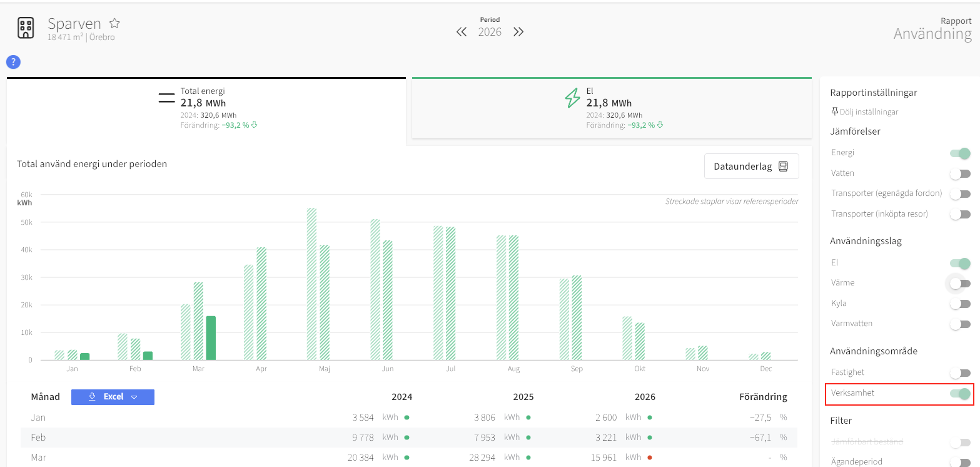The width and height of the screenshot is (980, 467).
Task: Click the solid green Mar 2026 bar
Action: click(x=211, y=338)
